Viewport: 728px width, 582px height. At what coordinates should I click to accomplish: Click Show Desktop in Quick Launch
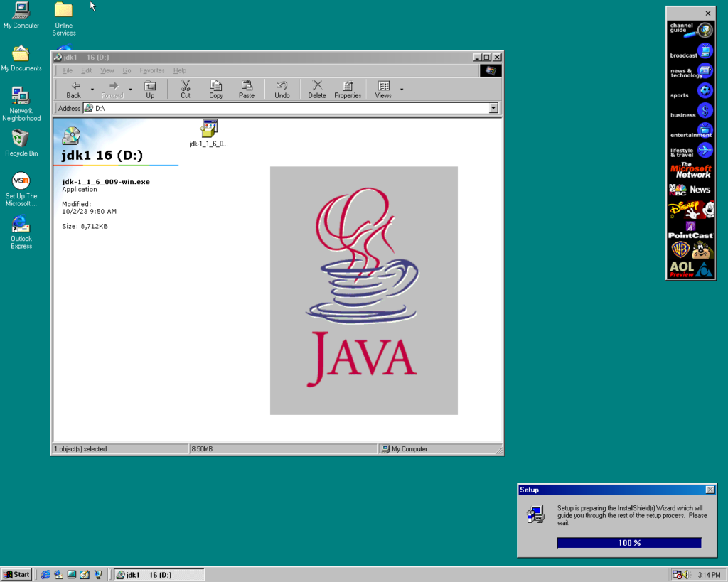click(x=72, y=575)
